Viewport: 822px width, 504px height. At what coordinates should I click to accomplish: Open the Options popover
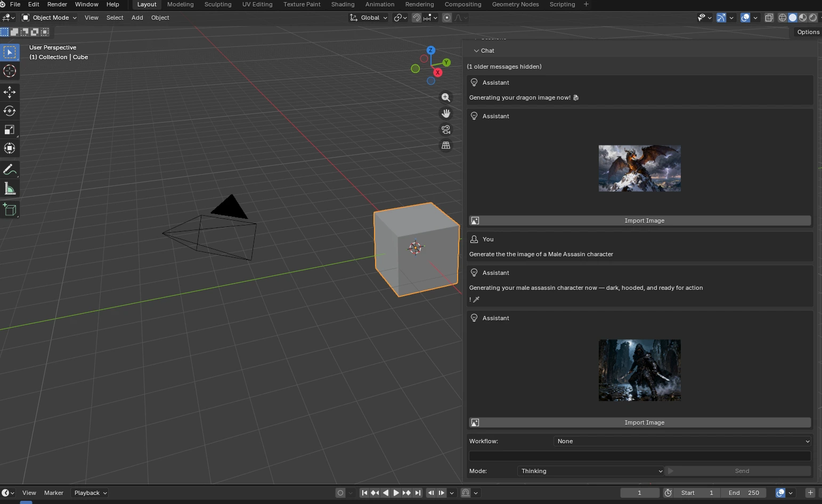coord(808,32)
